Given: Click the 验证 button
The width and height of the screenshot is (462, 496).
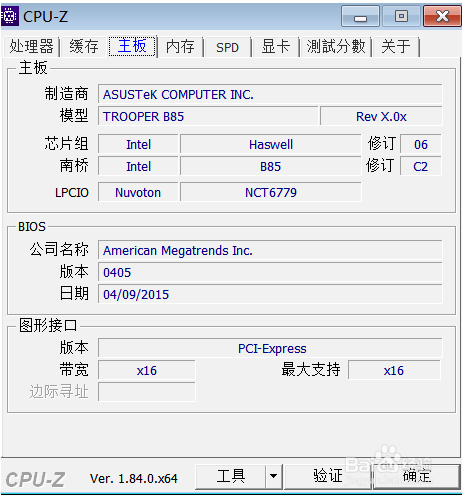Looking at the screenshot, I should click(x=327, y=476).
